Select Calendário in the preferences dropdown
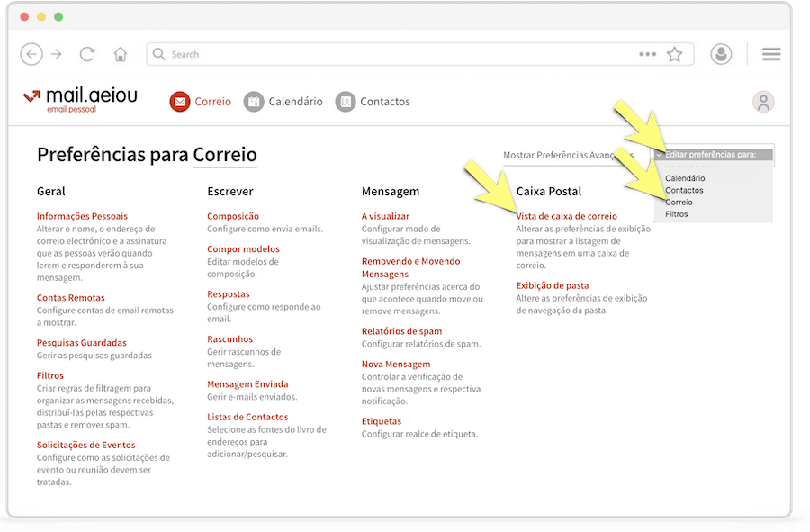The image size is (810, 532). [x=685, y=178]
